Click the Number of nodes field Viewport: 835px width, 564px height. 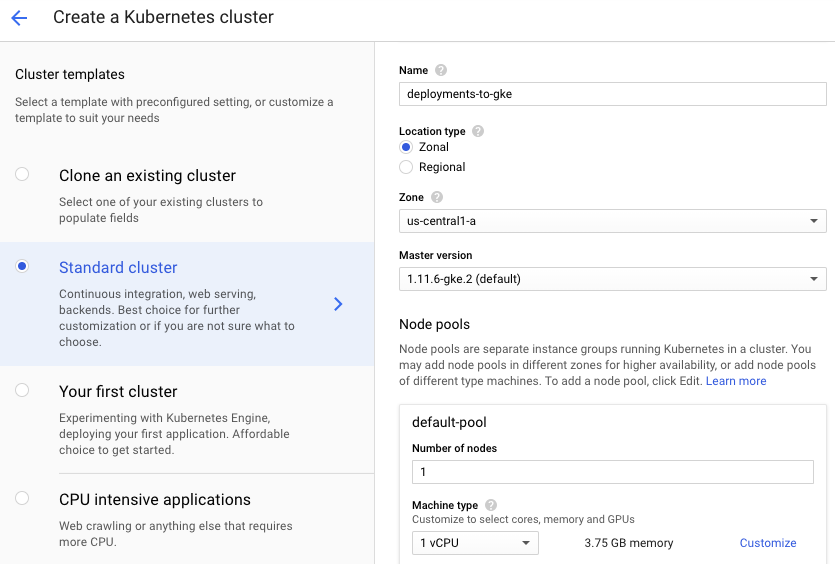(x=612, y=472)
